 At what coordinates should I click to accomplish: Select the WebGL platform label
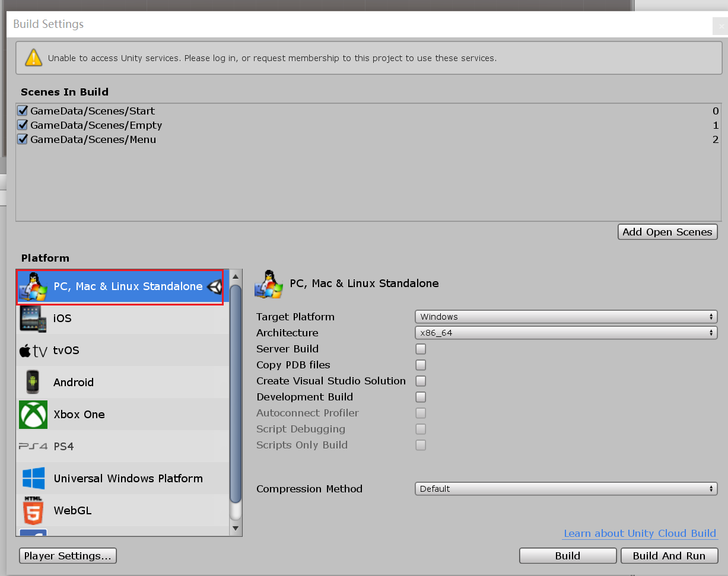point(72,510)
